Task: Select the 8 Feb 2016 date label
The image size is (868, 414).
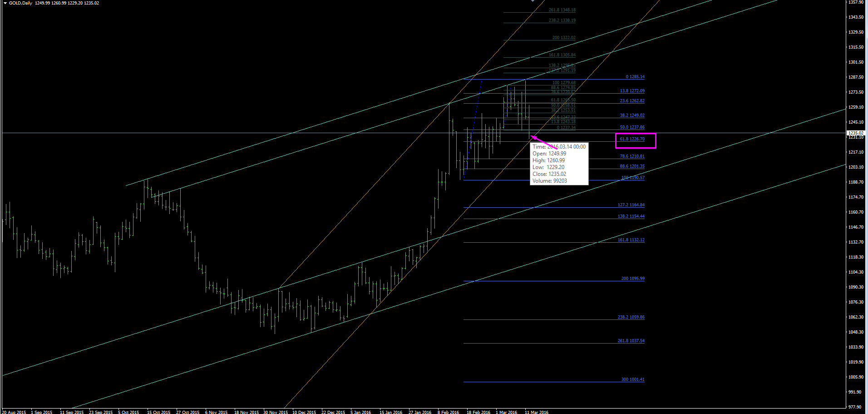Action: point(448,412)
